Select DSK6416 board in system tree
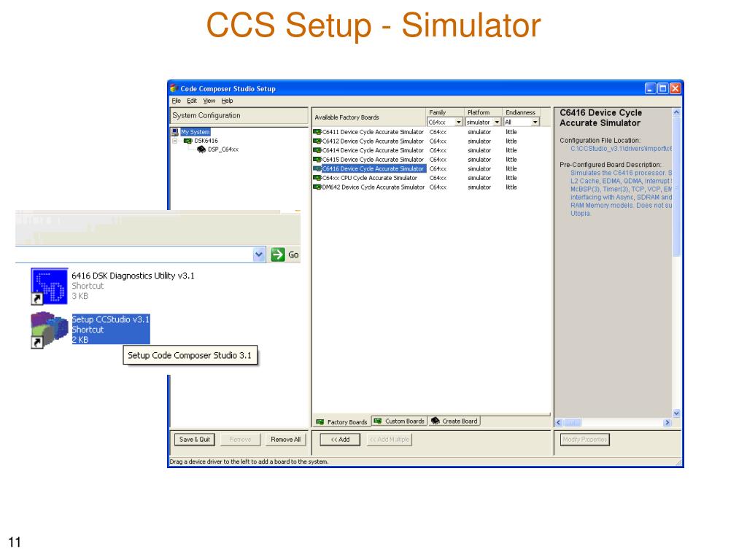 point(206,141)
